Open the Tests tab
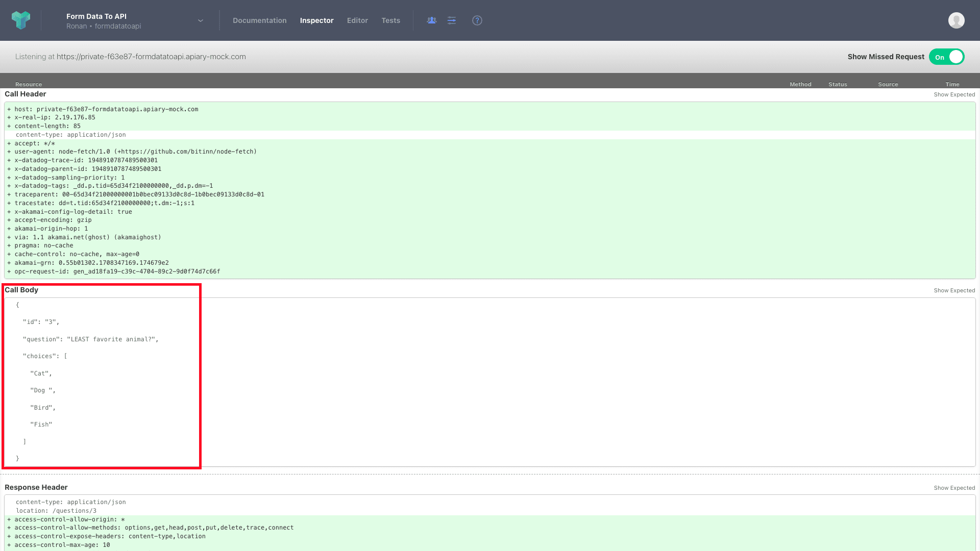 (x=391, y=20)
